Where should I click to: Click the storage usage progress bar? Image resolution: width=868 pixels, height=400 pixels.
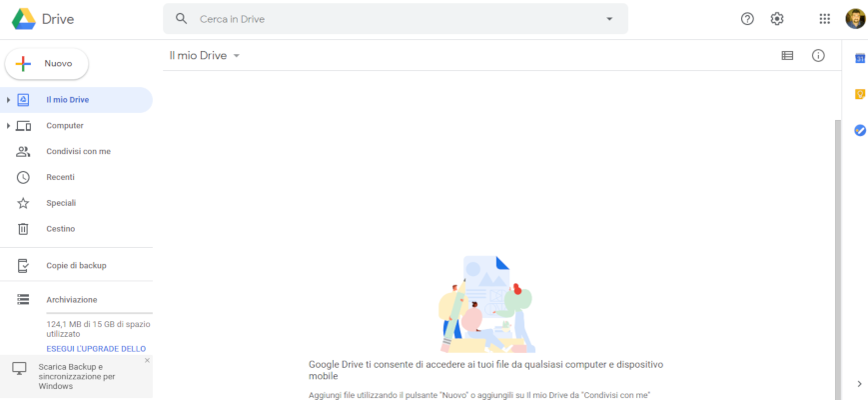tap(100, 314)
